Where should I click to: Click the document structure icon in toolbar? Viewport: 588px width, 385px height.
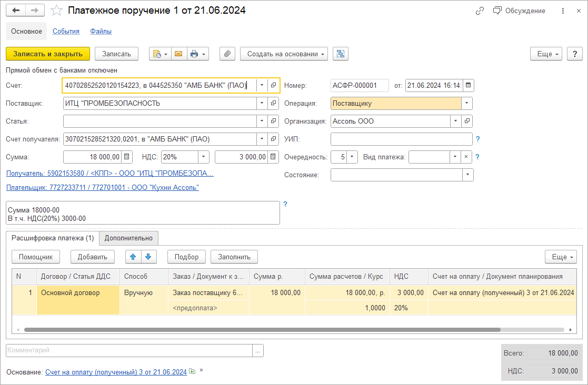click(x=341, y=54)
